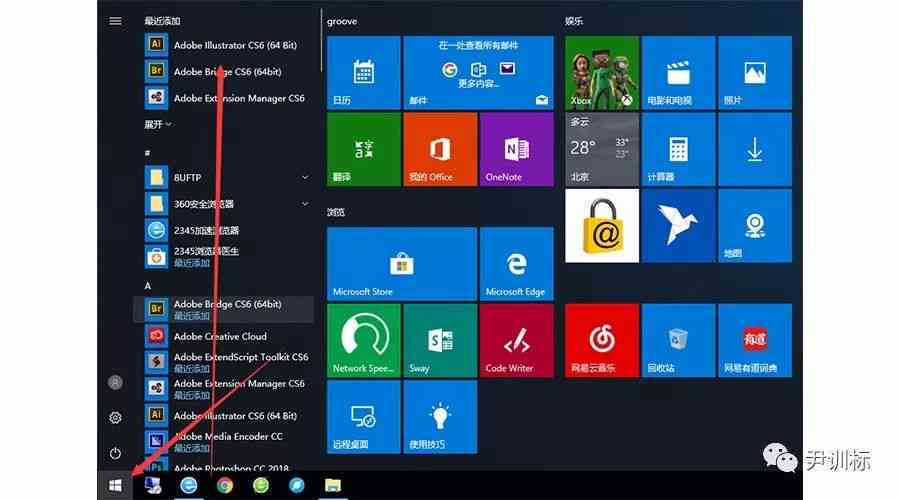Expand the 展开 recently added list
The height and width of the screenshot is (500, 900).
[158, 124]
